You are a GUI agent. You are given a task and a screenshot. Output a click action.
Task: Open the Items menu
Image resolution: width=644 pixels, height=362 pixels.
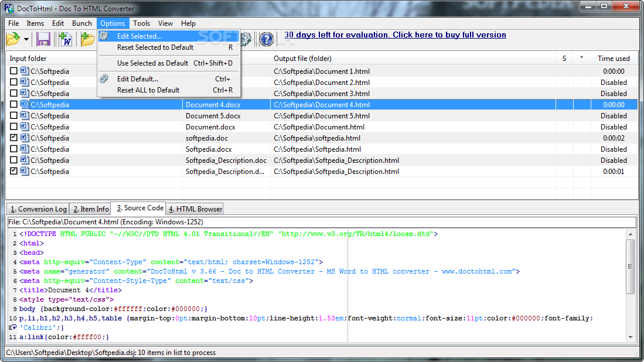tap(35, 23)
